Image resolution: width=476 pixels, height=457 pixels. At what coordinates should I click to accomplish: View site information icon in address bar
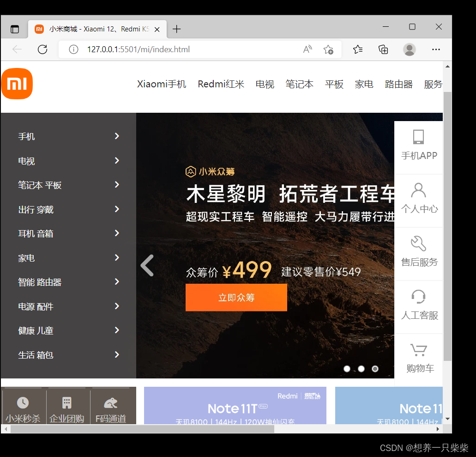click(x=73, y=49)
